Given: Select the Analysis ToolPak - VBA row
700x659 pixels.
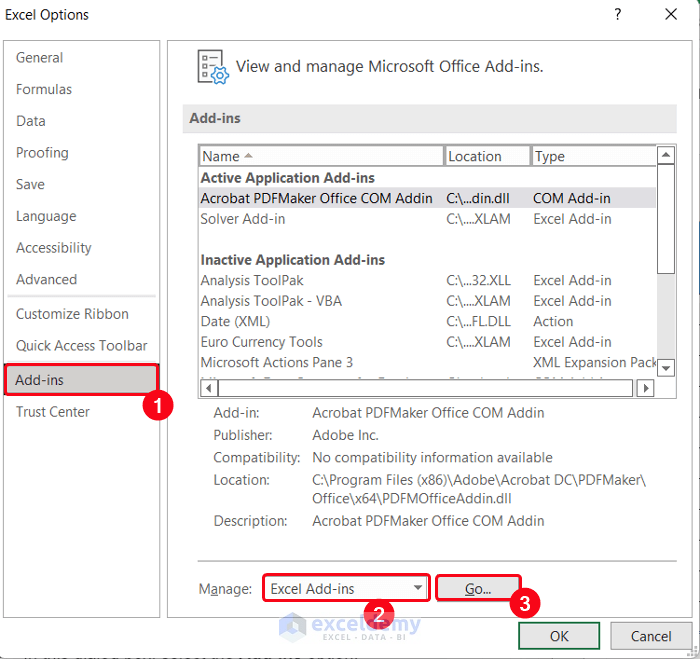Looking at the screenshot, I should tap(427, 301).
